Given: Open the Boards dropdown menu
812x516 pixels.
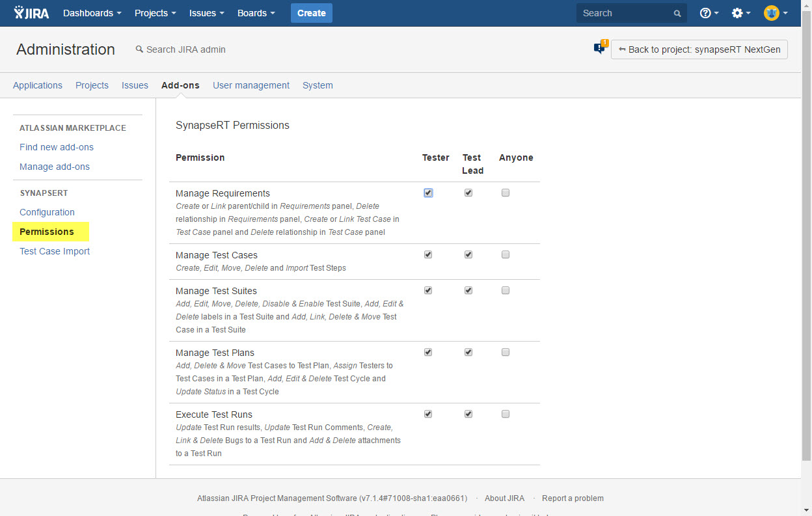Looking at the screenshot, I should coord(256,13).
